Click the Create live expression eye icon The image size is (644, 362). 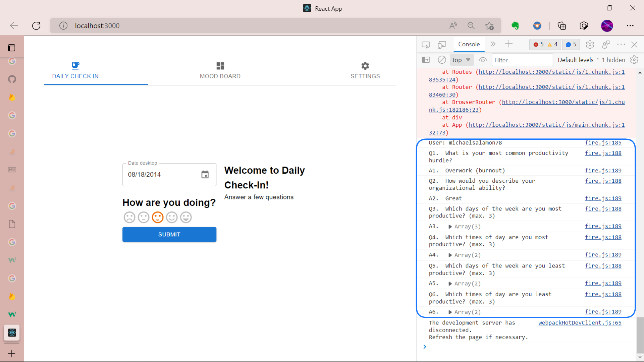tap(483, 60)
